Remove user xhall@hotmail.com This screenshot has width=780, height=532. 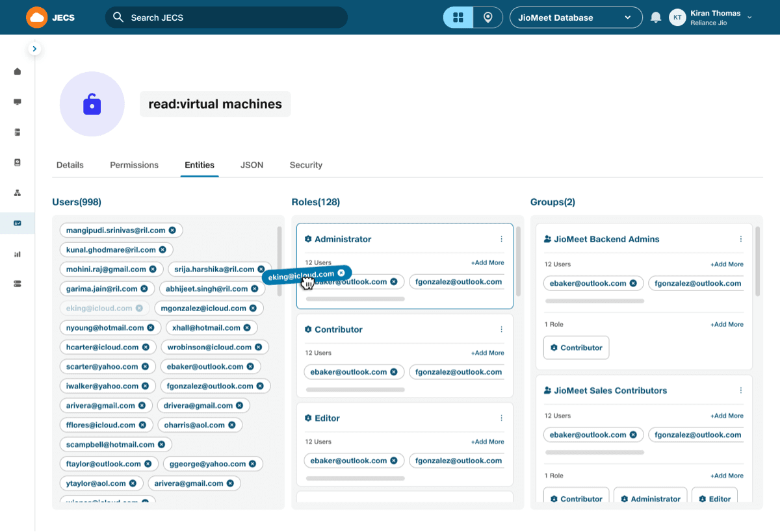point(246,327)
